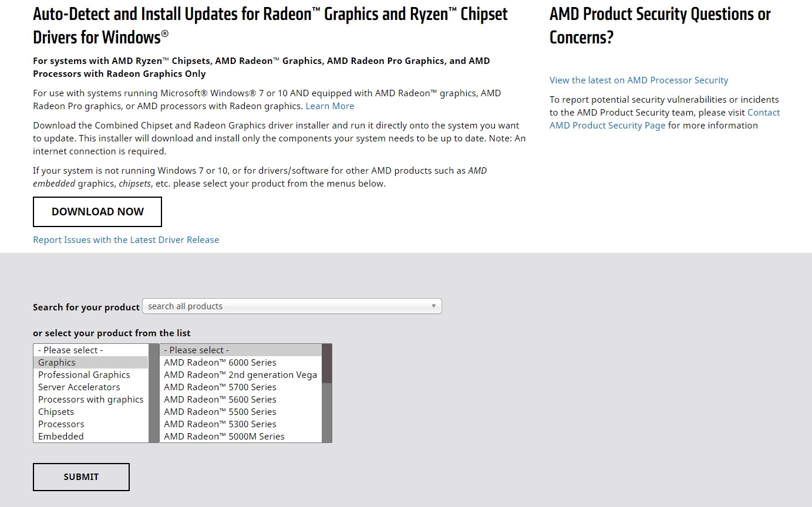View the latest on AMD Processor Security
812x507 pixels.
point(639,80)
